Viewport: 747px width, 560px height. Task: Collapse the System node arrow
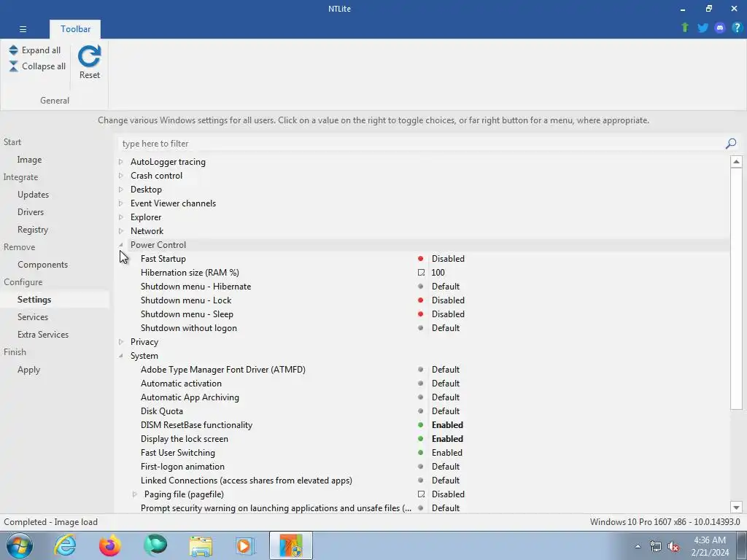pyautogui.click(x=121, y=356)
